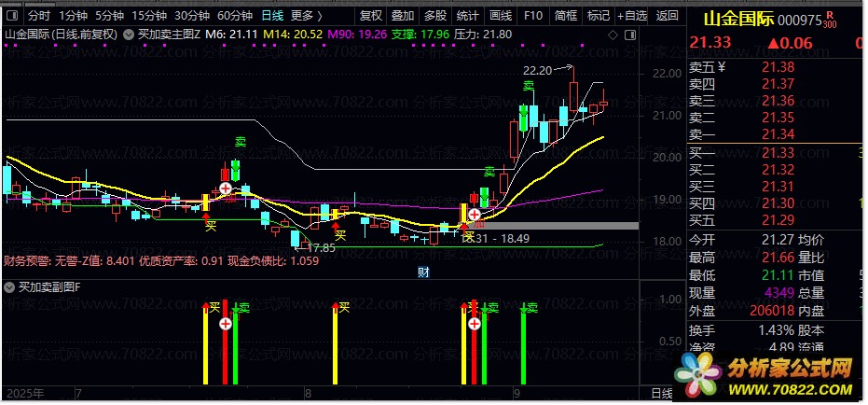
Task: Click the red plus 加 marker in July
Action: click(226, 189)
